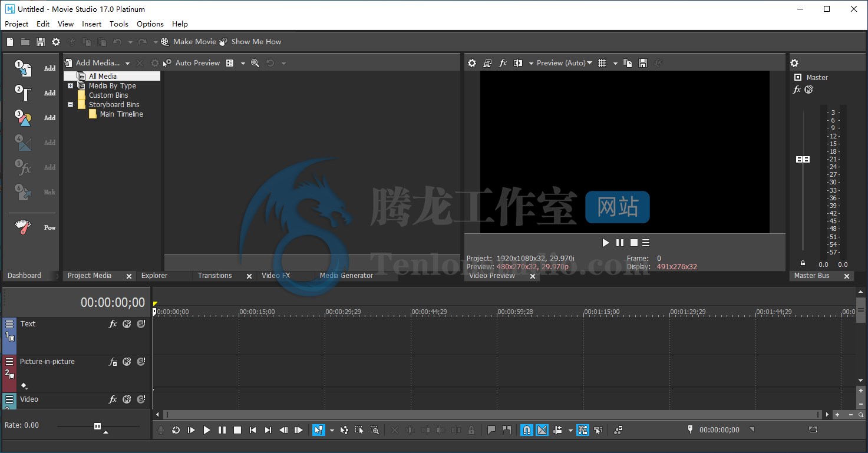The width and height of the screenshot is (868, 453).
Task: Toggle the preview grid overlay icon
Action: click(x=602, y=63)
